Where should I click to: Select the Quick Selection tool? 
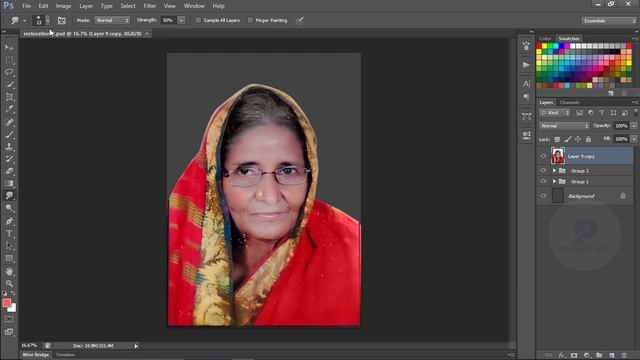[9, 85]
